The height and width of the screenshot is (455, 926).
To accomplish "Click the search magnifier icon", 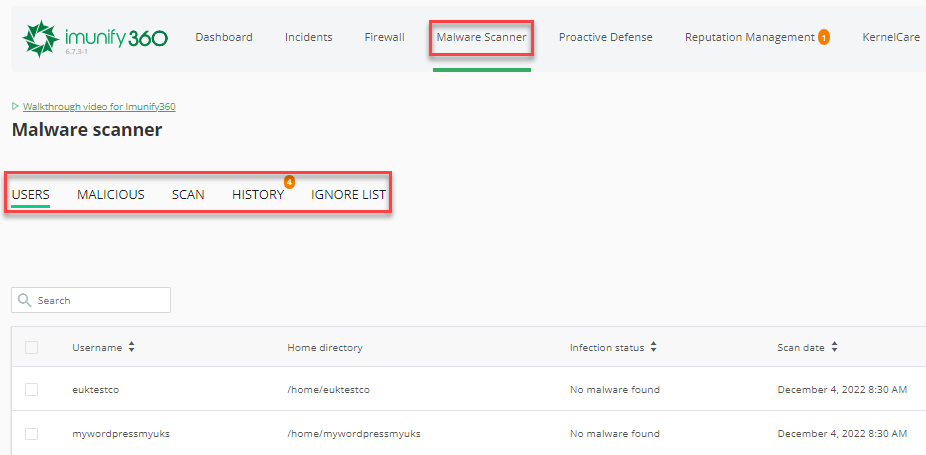I will [24, 300].
